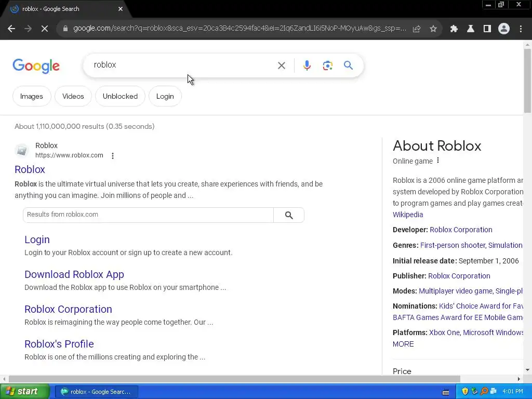This screenshot has width=532, height=399.
Task: Go to Google homepage via logo
Action: point(36,66)
